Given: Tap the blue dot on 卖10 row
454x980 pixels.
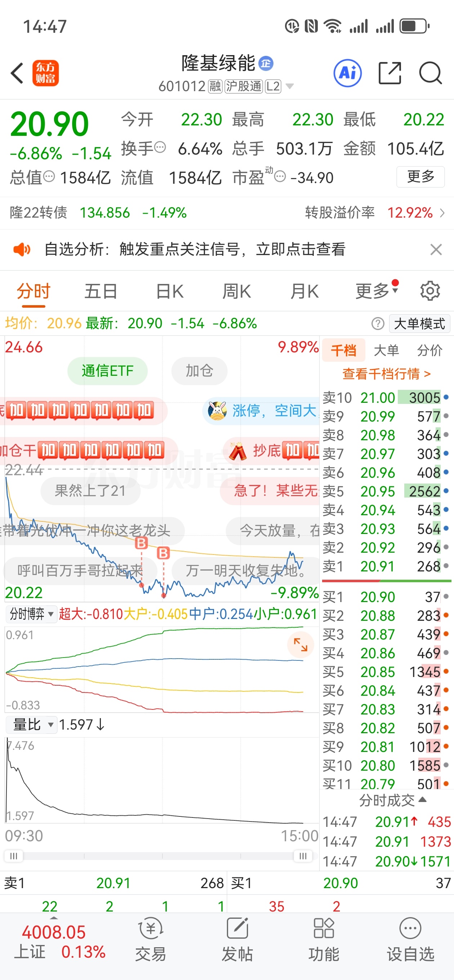Looking at the screenshot, I should (446, 397).
